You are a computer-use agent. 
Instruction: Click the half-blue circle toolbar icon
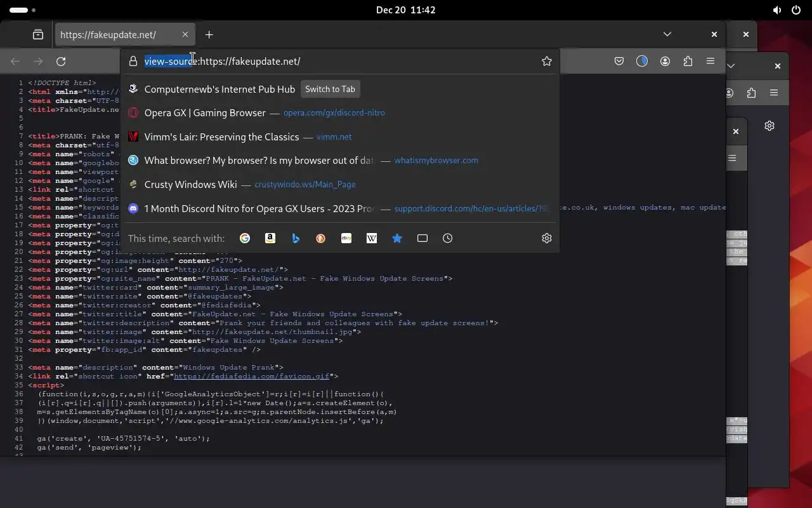click(x=642, y=61)
